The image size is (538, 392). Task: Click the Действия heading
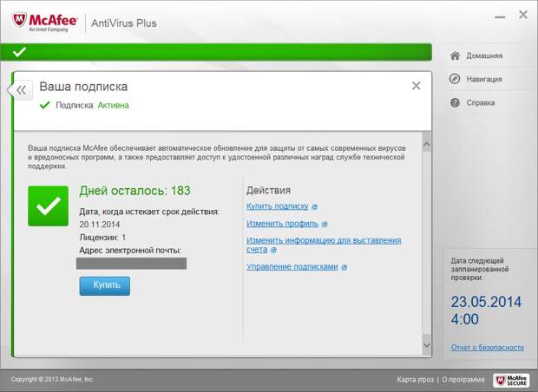tap(268, 190)
